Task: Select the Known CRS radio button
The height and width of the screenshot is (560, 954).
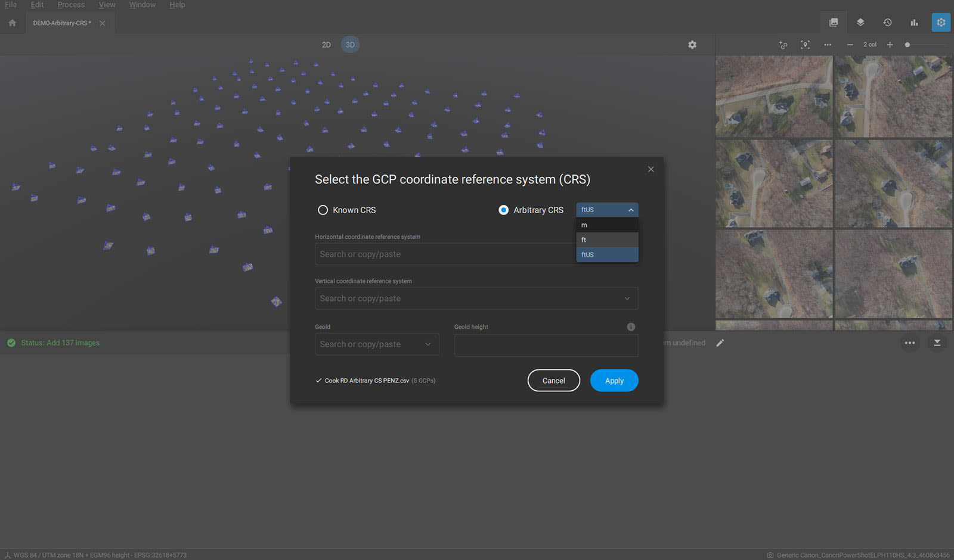Action: coord(323,210)
